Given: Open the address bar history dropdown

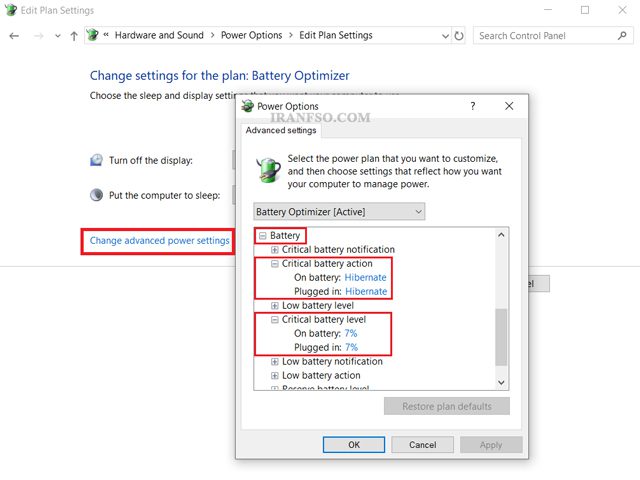Looking at the screenshot, I should 445,36.
